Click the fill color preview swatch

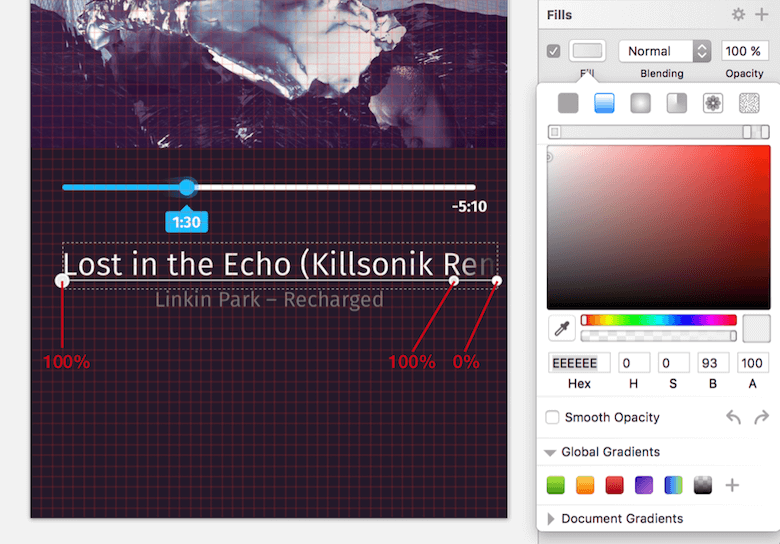point(587,51)
